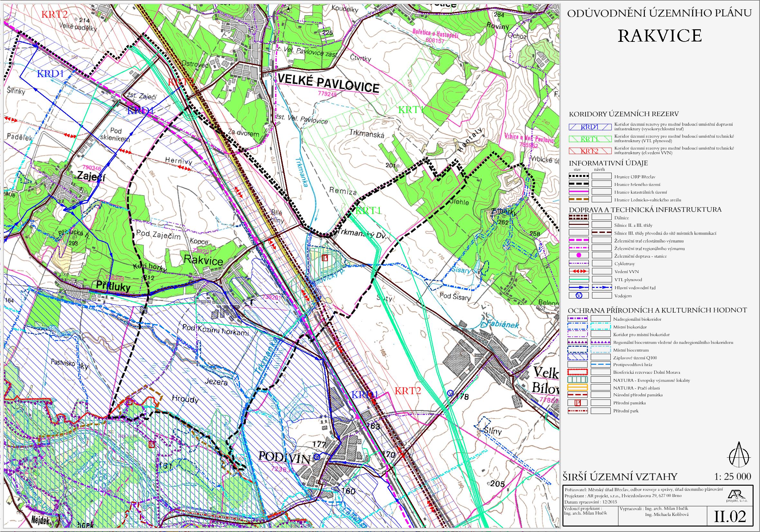The height and width of the screenshot is (532, 760).
Task: Click the red KRT2 legend swatch
Action: (590, 151)
